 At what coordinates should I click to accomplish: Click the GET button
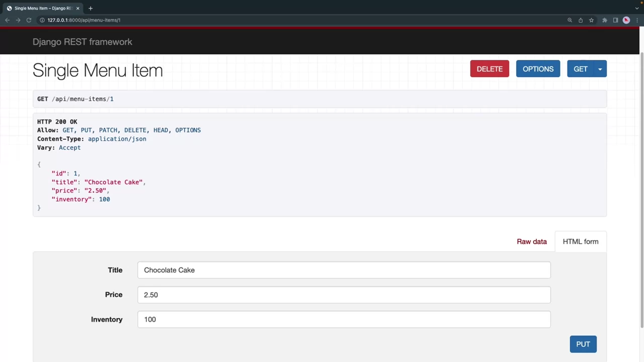tap(580, 69)
